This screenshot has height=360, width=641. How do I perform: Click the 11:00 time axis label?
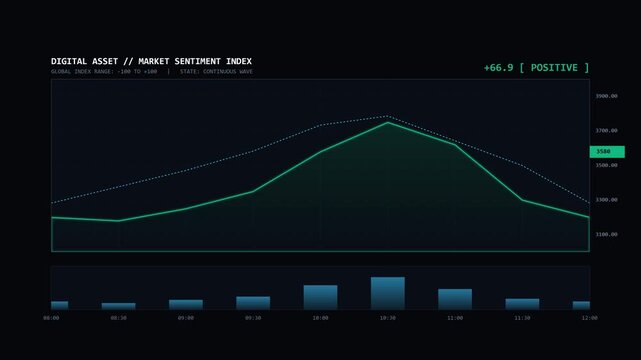(455, 318)
